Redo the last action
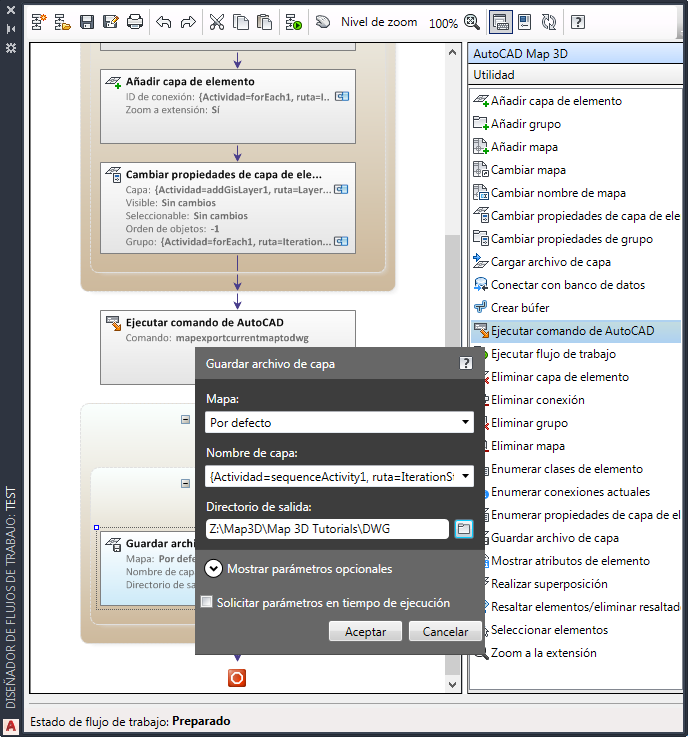This screenshot has height=737, width=688. [x=188, y=22]
